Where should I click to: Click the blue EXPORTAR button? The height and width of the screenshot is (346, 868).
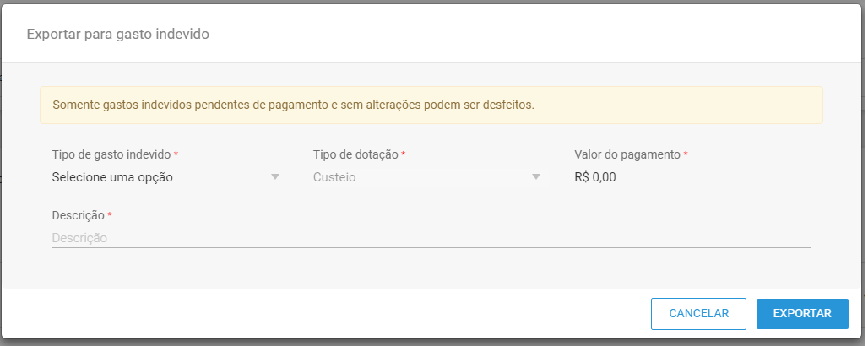tap(802, 313)
